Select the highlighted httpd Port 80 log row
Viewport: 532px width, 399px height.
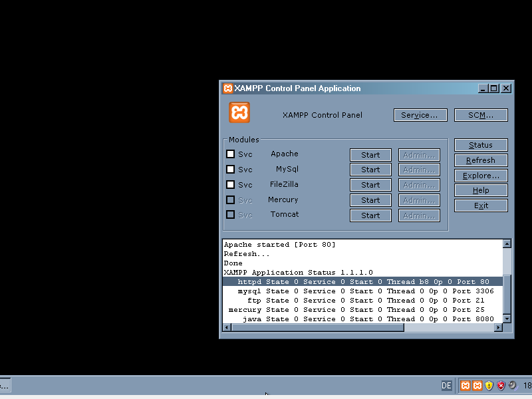362,281
